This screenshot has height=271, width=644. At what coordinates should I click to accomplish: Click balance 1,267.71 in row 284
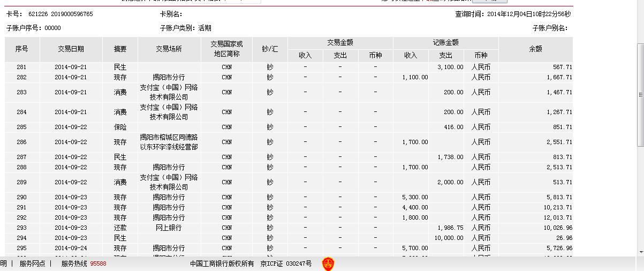click(559, 112)
